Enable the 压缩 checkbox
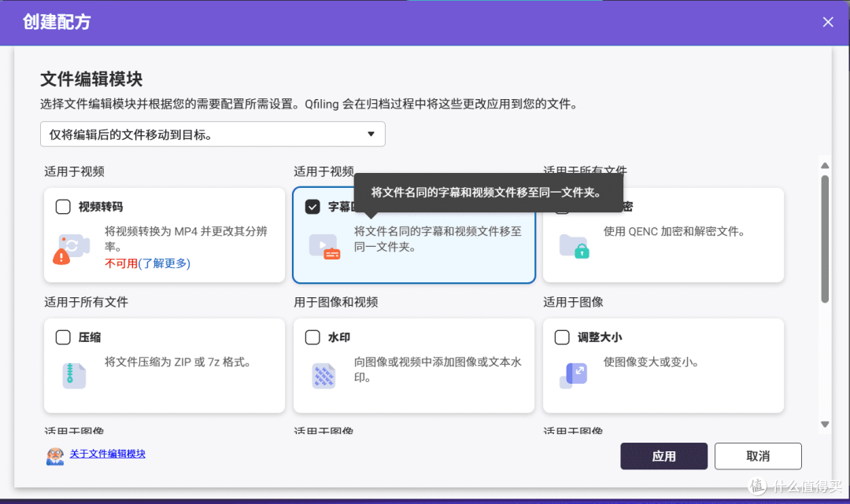The width and height of the screenshot is (850, 504). pos(63,337)
